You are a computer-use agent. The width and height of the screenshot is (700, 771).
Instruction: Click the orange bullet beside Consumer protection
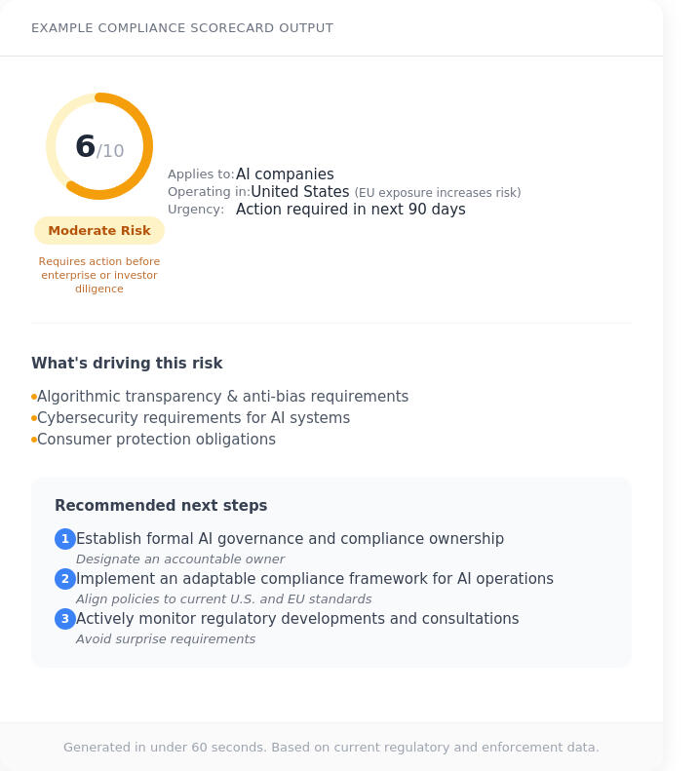point(34,440)
